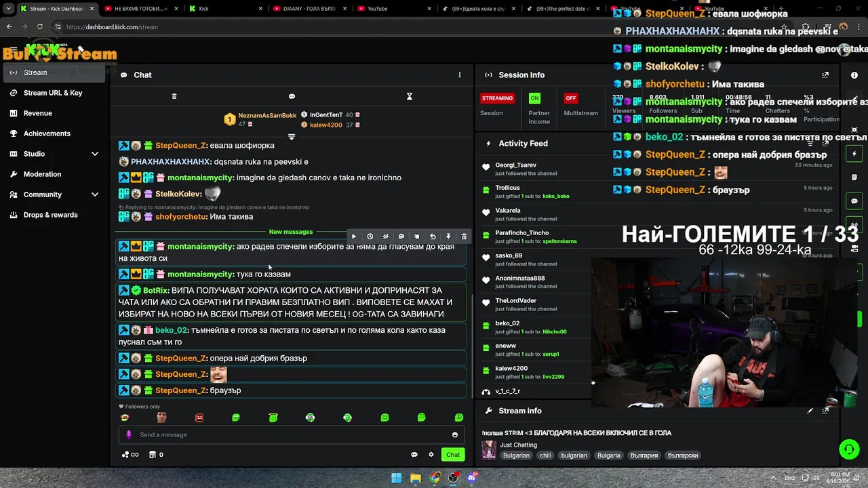Click the red angry emote in quick emotes
Viewport: 868px width, 488px height.
click(199, 418)
